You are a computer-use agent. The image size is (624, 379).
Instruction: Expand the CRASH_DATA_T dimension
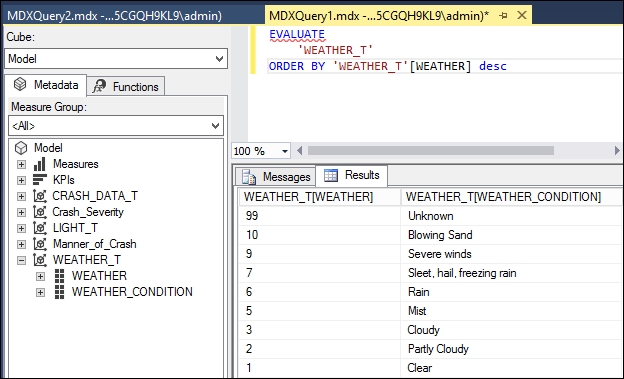pyautogui.click(x=21, y=196)
